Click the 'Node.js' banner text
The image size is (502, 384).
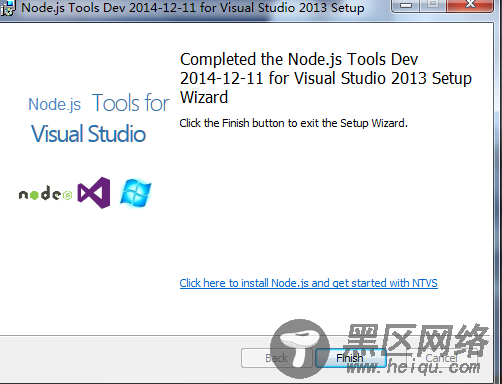[55, 104]
